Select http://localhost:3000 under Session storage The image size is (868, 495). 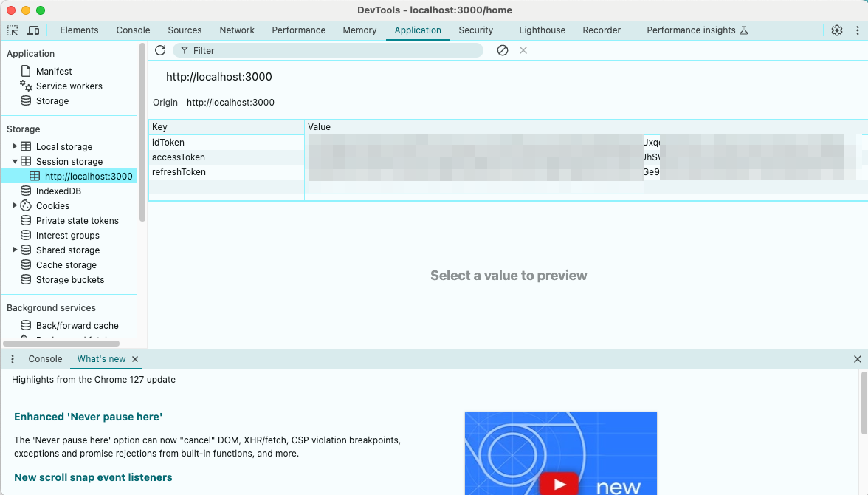[x=69, y=177]
